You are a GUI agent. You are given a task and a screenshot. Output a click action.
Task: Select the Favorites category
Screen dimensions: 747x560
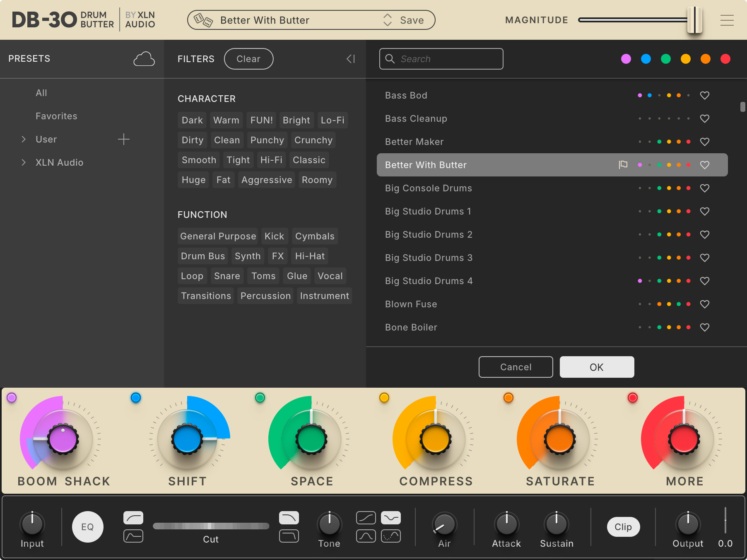click(x=56, y=116)
